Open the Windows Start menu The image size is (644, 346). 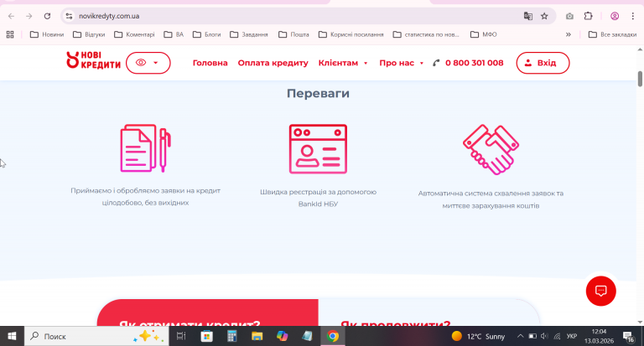coord(12,336)
